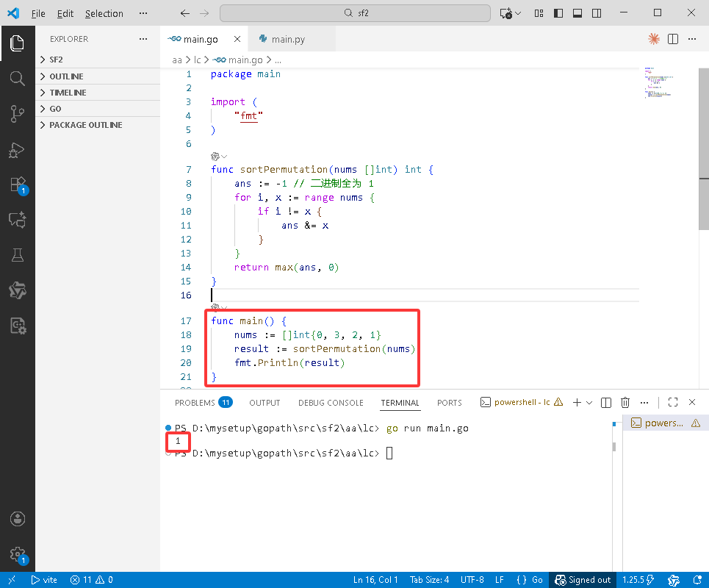Image resolution: width=709 pixels, height=588 pixels.
Task: Open the remote window indicator in status bar
Action: [11, 580]
